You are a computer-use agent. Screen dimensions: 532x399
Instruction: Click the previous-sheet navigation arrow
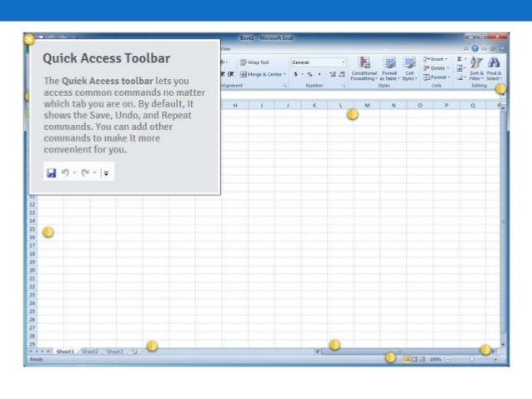(x=37, y=352)
